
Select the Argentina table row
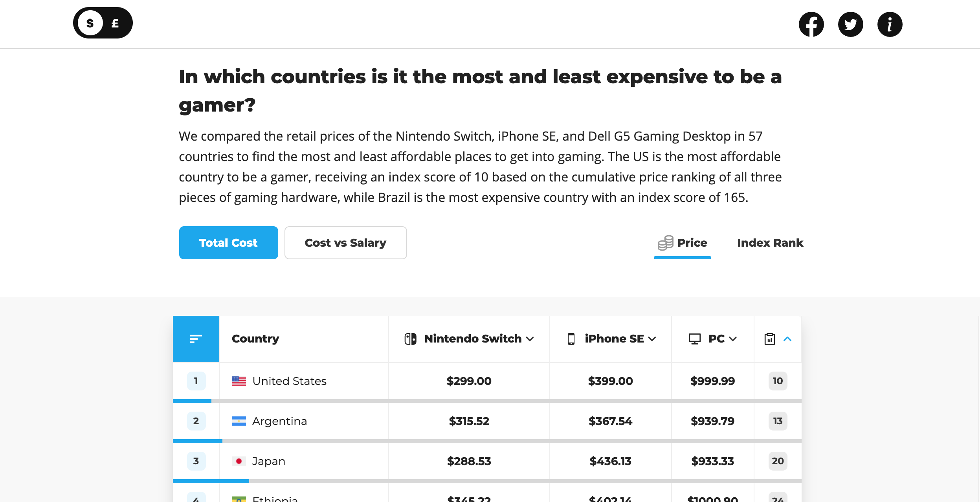pyautogui.click(x=487, y=421)
